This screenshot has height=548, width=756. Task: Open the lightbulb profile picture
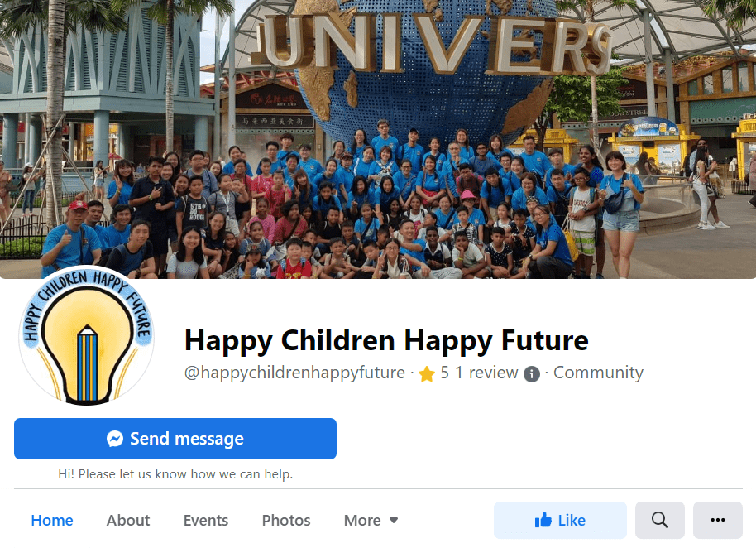pos(87,336)
